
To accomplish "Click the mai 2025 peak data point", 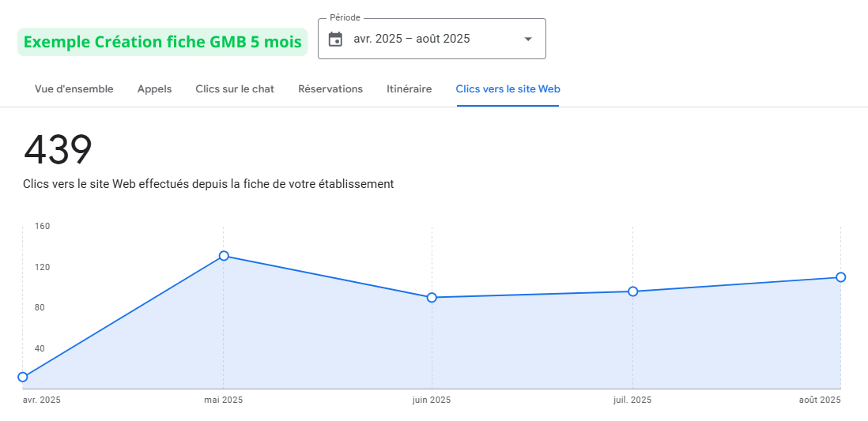I will pyautogui.click(x=224, y=256).
